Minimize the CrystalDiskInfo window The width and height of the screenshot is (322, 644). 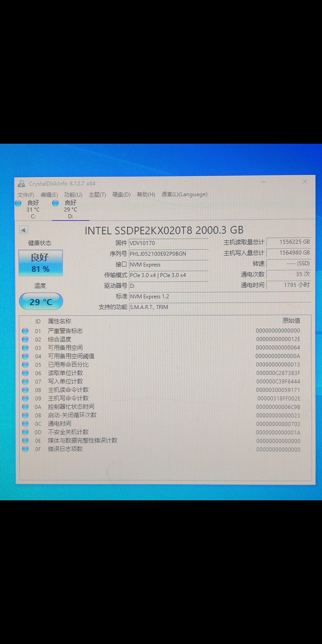click(x=264, y=182)
